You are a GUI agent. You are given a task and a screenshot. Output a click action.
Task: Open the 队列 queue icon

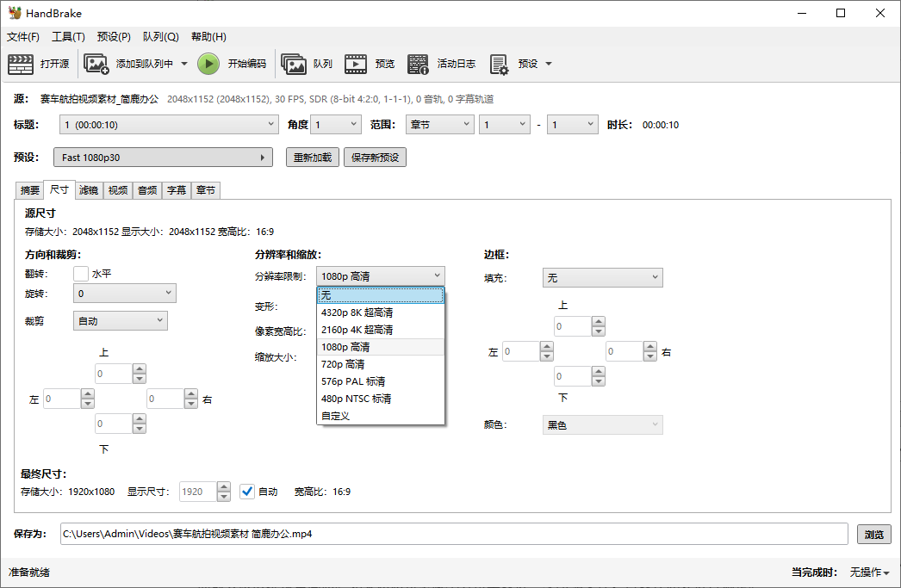pyautogui.click(x=294, y=64)
